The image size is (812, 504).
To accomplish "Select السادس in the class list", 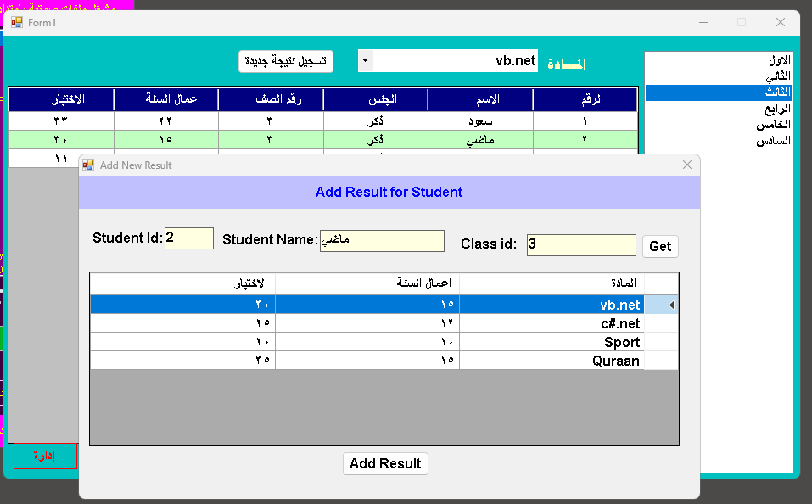I will [719, 141].
